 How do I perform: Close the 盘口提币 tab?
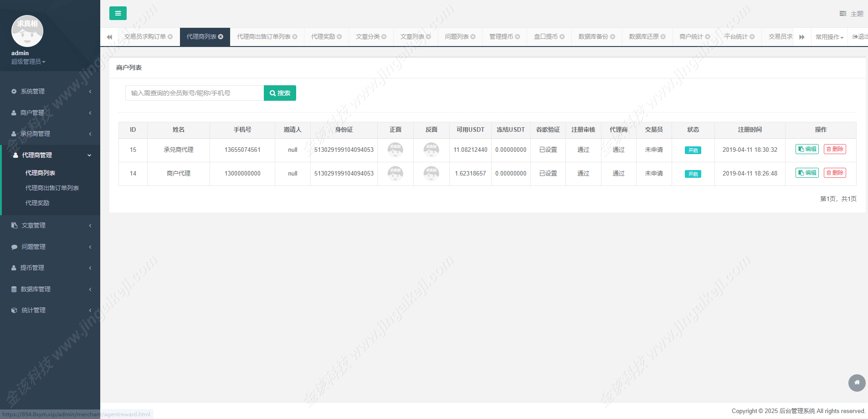tap(562, 37)
